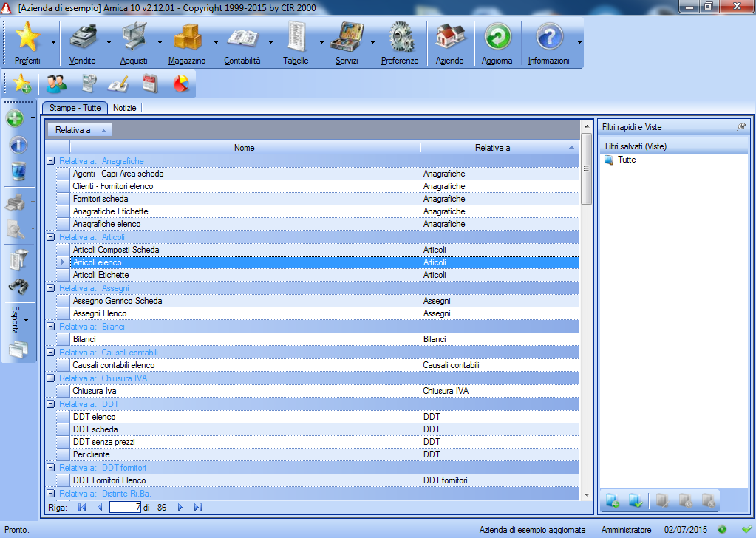Screen dimensions: 756x538
Task: Click the Aziende house icon
Action: (x=450, y=37)
